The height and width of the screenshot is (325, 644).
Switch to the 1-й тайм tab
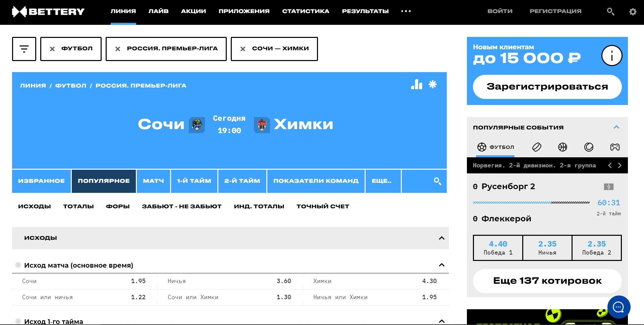(194, 181)
